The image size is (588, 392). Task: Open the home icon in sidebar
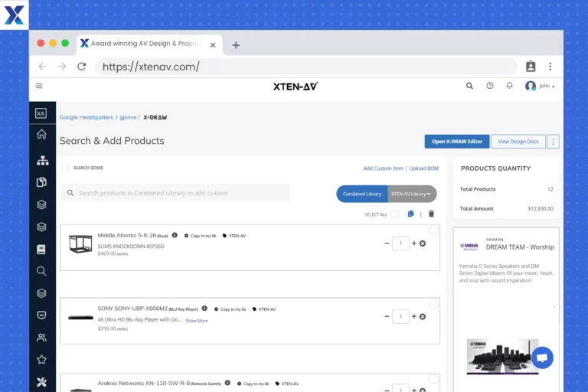tap(41, 135)
